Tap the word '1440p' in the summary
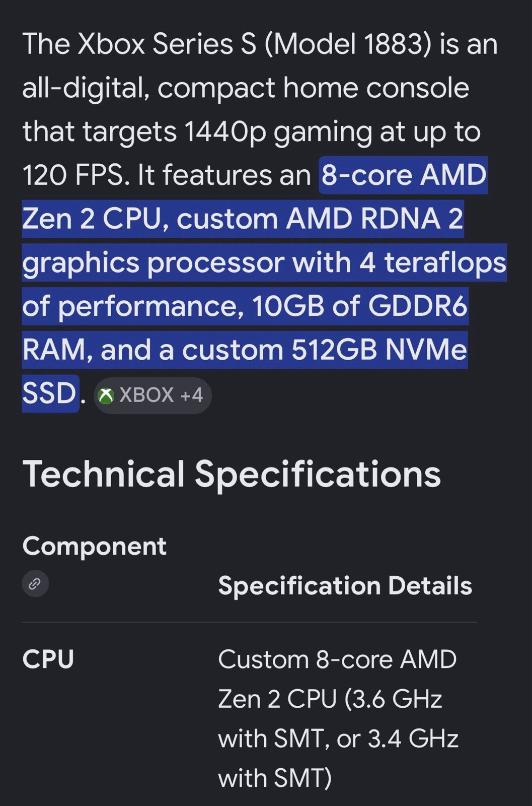 [x=225, y=132]
